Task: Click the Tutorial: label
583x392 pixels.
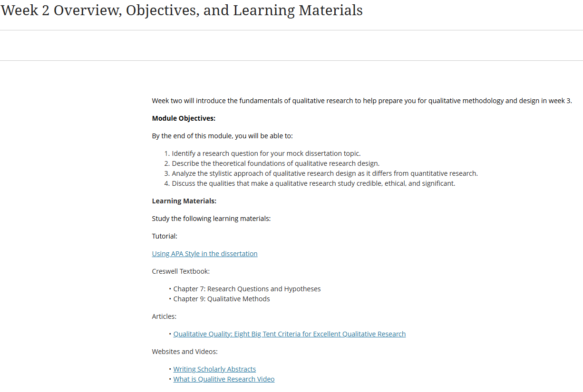Action: [165, 236]
